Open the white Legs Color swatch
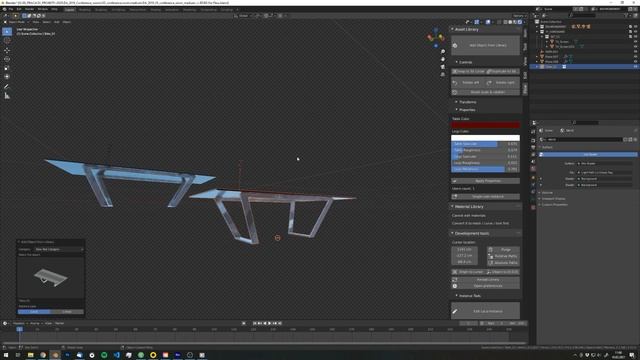Image resolution: width=640 pixels, height=360 pixels. 485,138
